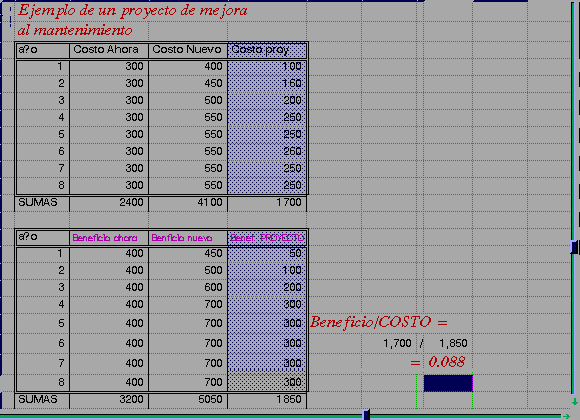The image size is (580, 420).
Task: Select the 'Benef. PROYECTO' header cell
Action: (x=267, y=238)
